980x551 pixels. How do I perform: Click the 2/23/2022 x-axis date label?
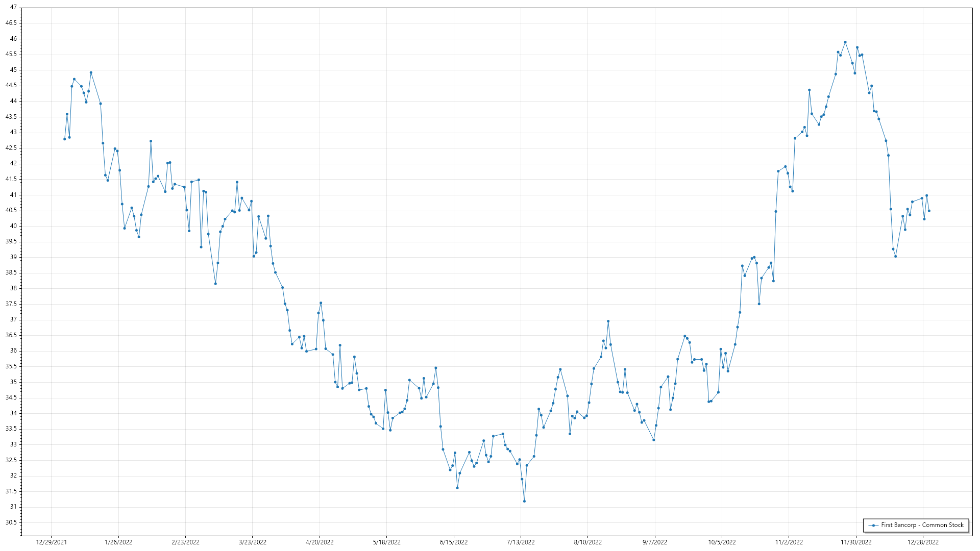[x=185, y=542]
